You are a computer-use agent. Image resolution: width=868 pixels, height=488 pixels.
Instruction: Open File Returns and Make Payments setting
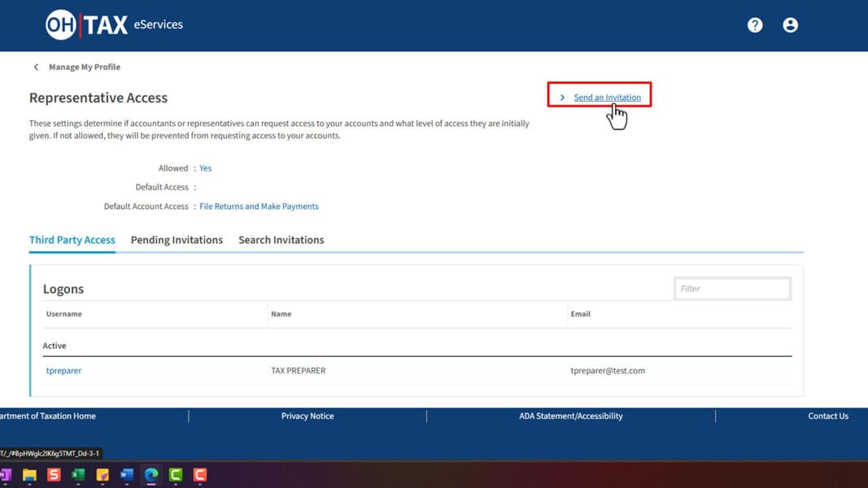click(x=259, y=207)
